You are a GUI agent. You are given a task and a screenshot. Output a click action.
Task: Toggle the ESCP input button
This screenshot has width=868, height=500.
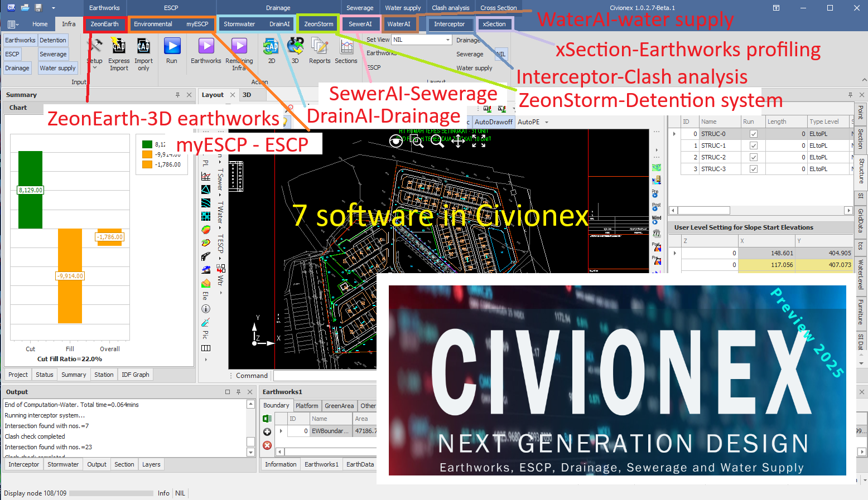tap(12, 54)
